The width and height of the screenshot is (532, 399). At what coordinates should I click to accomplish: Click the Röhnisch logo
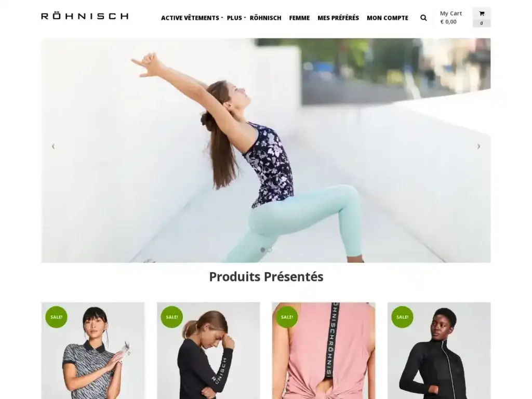click(x=85, y=16)
